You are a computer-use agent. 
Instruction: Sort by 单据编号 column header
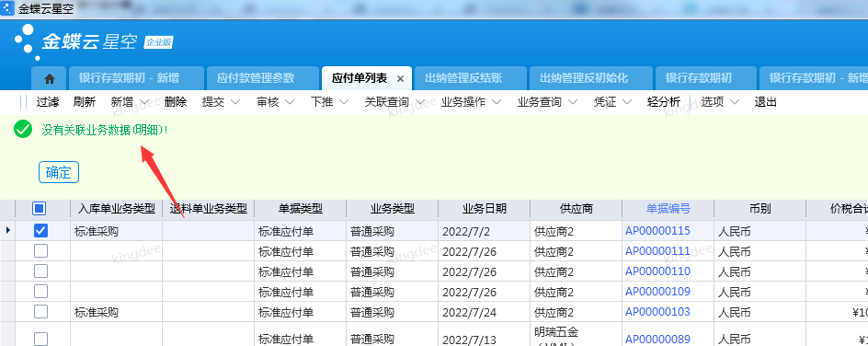click(x=668, y=209)
